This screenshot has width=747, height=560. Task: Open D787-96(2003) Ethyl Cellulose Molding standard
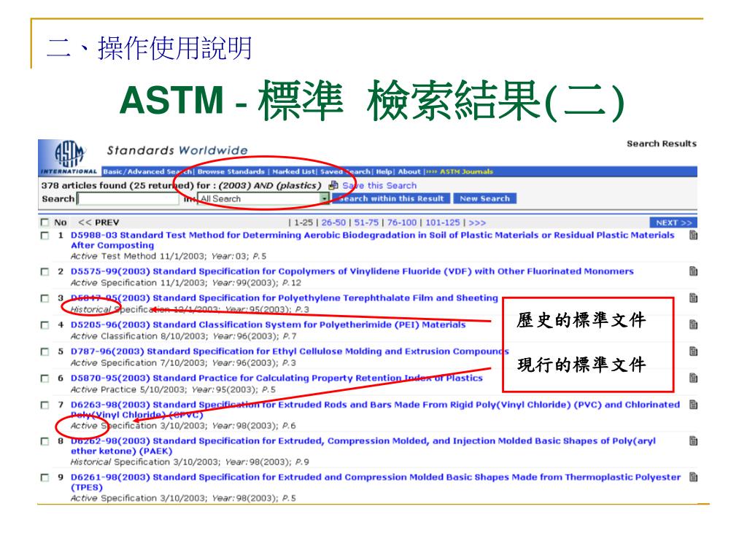coord(290,351)
